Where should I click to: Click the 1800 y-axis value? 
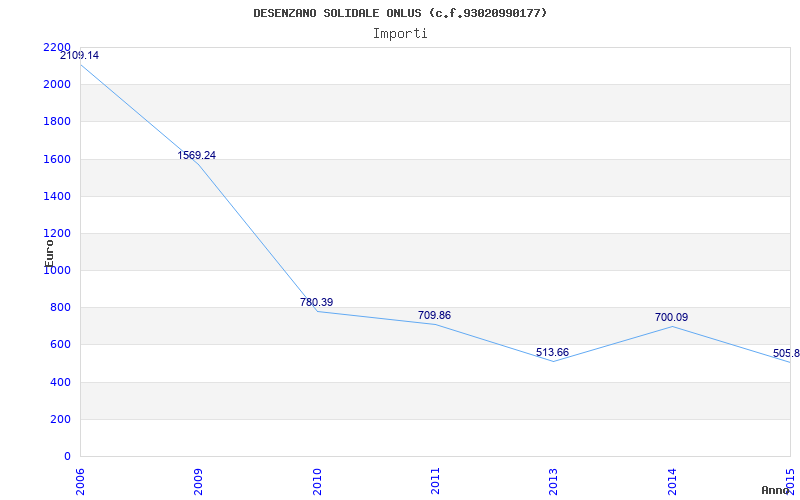[57, 122]
